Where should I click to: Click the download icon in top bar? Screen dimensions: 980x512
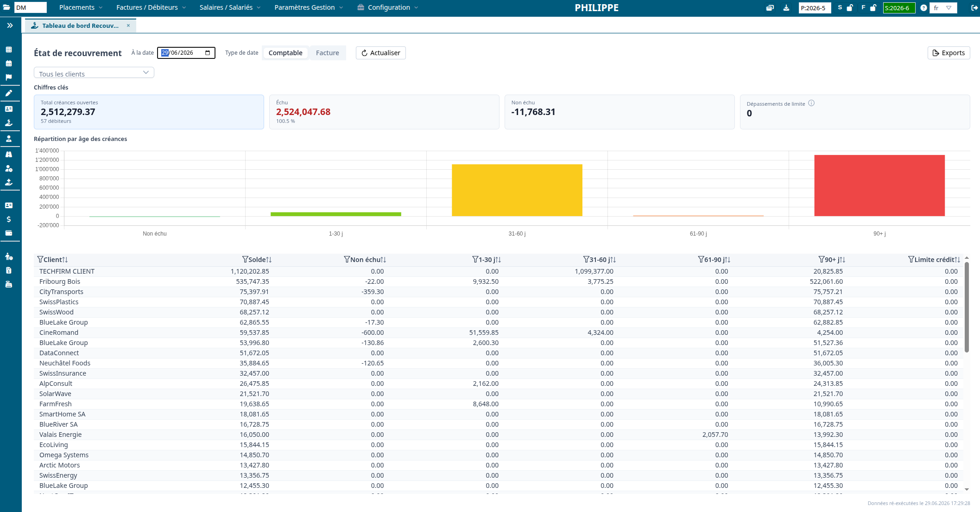click(786, 8)
